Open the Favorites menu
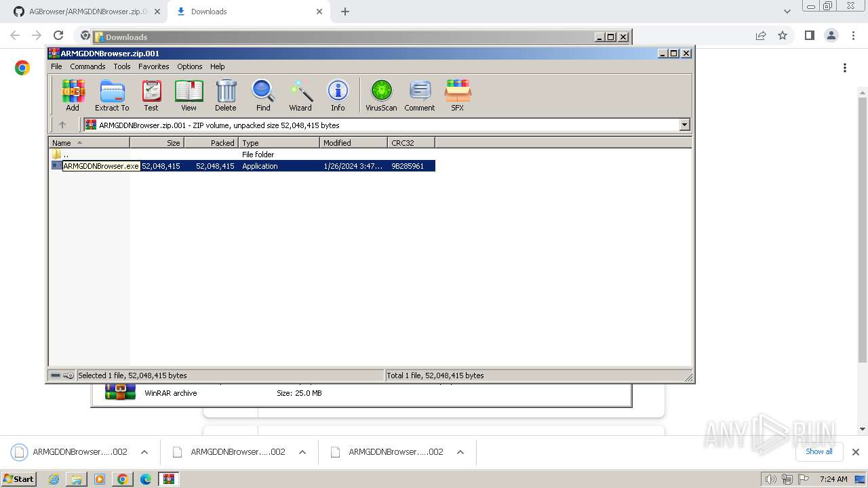This screenshot has height=488, width=868. (x=154, y=66)
